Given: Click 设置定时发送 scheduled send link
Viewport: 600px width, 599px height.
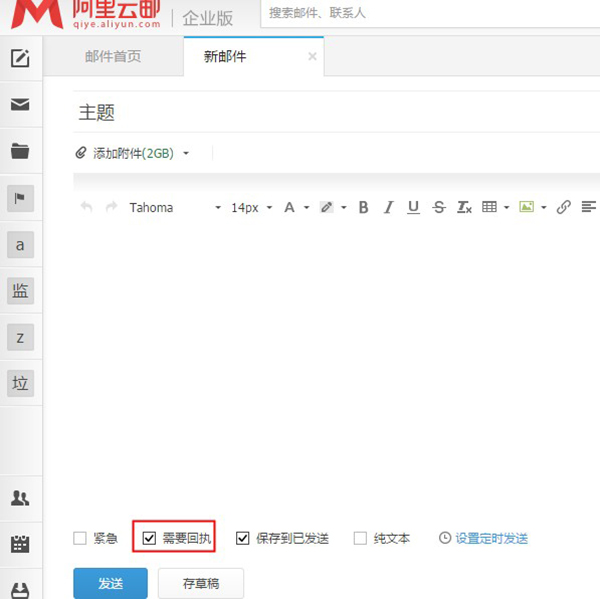Looking at the screenshot, I should click(490, 539).
